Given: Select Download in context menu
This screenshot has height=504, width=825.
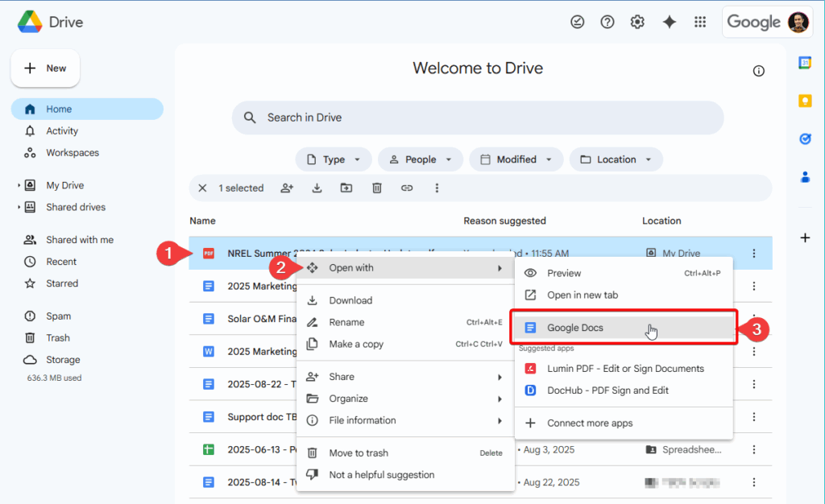Looking at the screenshot, I should click(x=406, y=300).
